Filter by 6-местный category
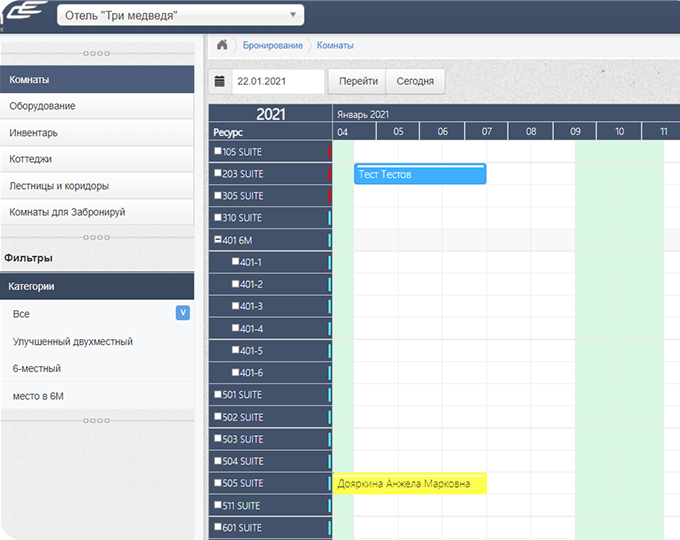The image size is (680, 540). [x=97, y=368]
